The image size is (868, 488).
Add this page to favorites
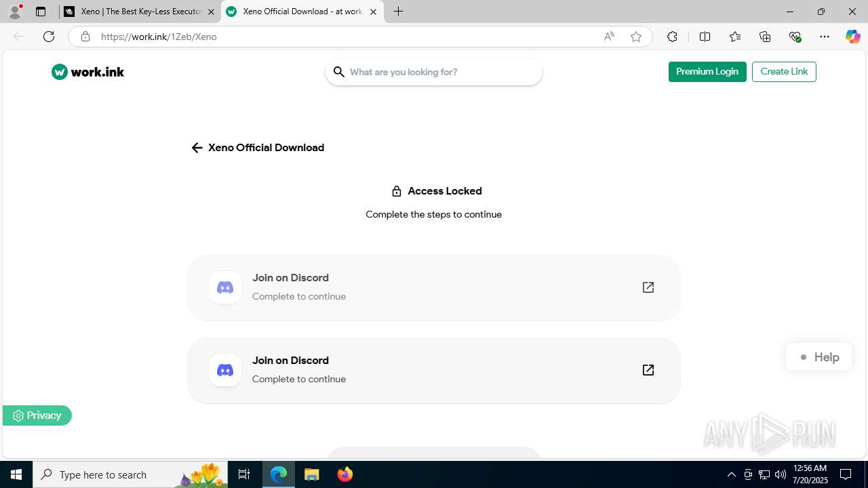[x=636, y=37]
